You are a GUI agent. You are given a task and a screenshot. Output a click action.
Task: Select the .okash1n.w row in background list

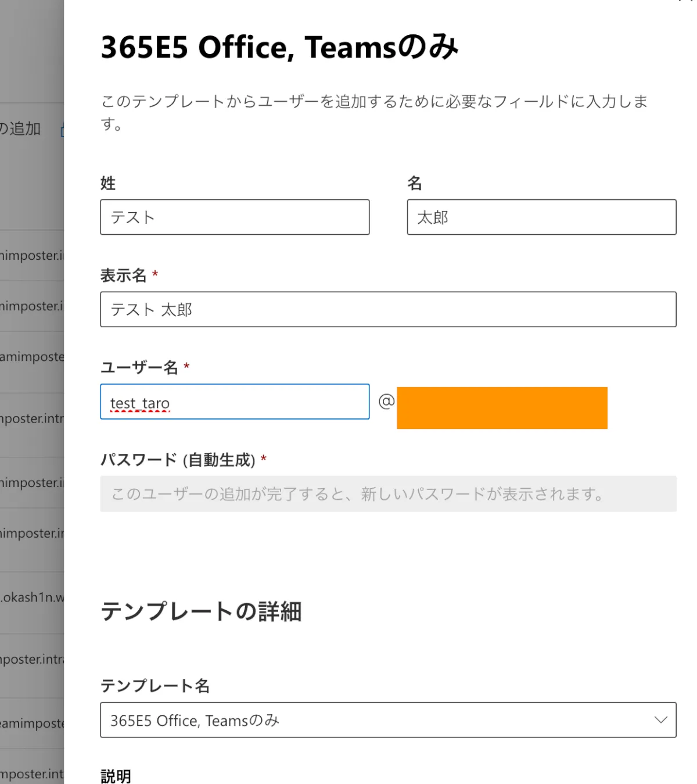[32, 597]
